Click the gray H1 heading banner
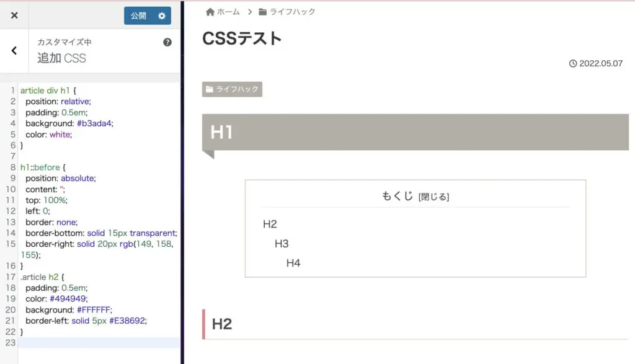This screenshot has width=635, height=364. [415, 132]
